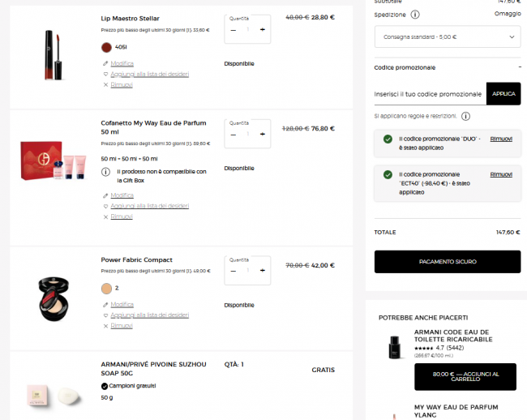Add Armani Code Eau de Toilette to cart

click(465, 377)
